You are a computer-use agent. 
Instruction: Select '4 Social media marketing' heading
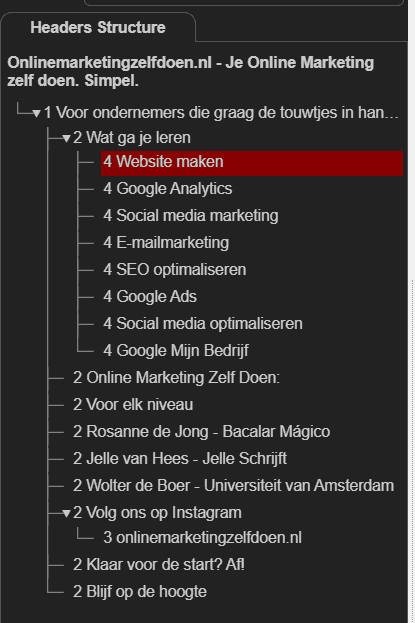(x=190, y=215)
